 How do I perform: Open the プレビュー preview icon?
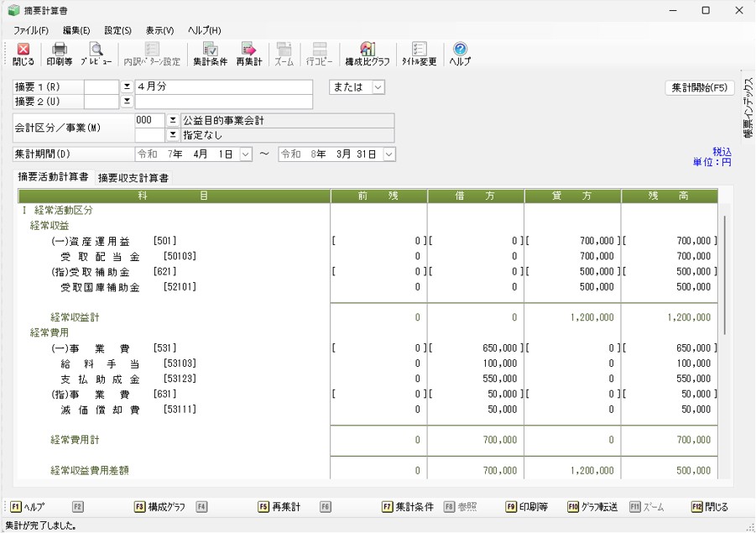tap(96, 54)
